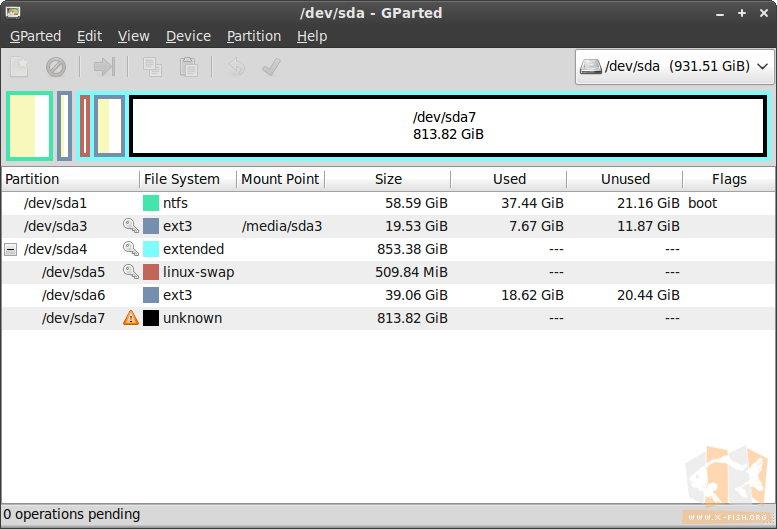This screenshot has width=777, height=529.
Task: Close the GParted window
Action: click(764, 13)
